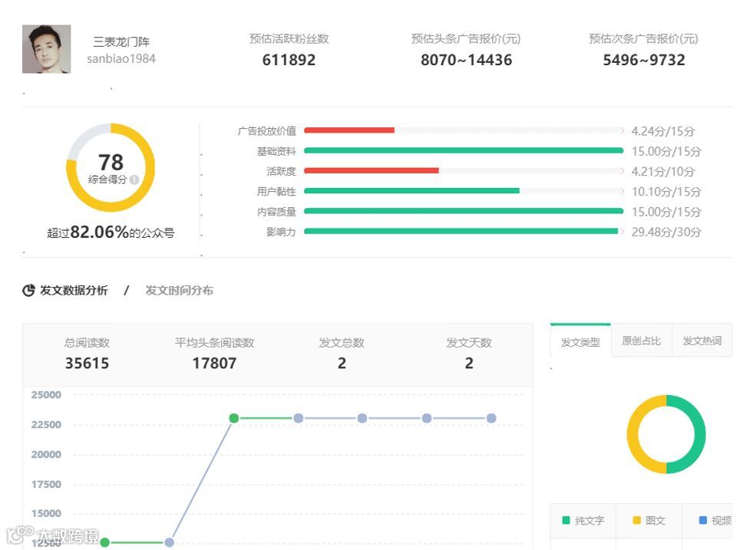This screenshot has width=756, height=550.
Task: Click the green data point at the chart bottom
Action: coord(104,542)
